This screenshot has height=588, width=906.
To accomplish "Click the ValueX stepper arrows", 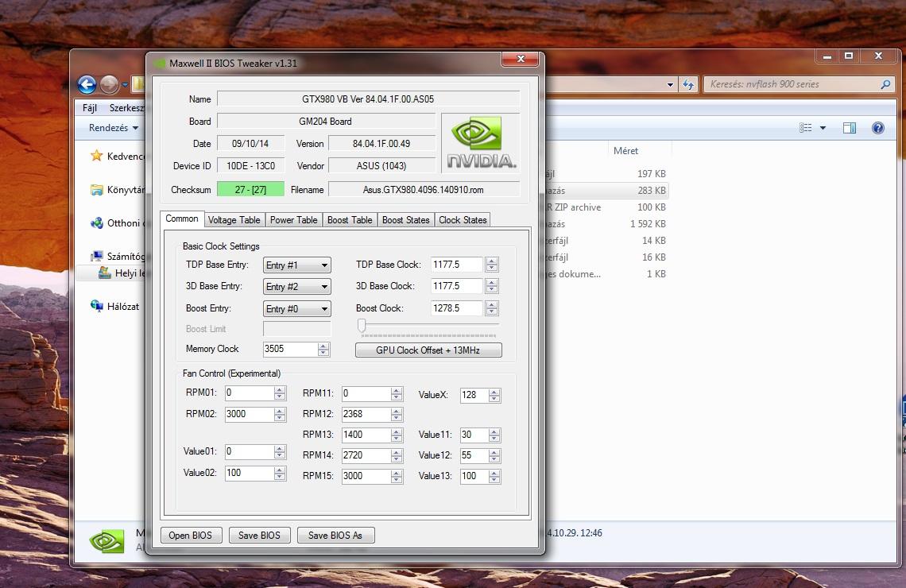I will (494, 395).
